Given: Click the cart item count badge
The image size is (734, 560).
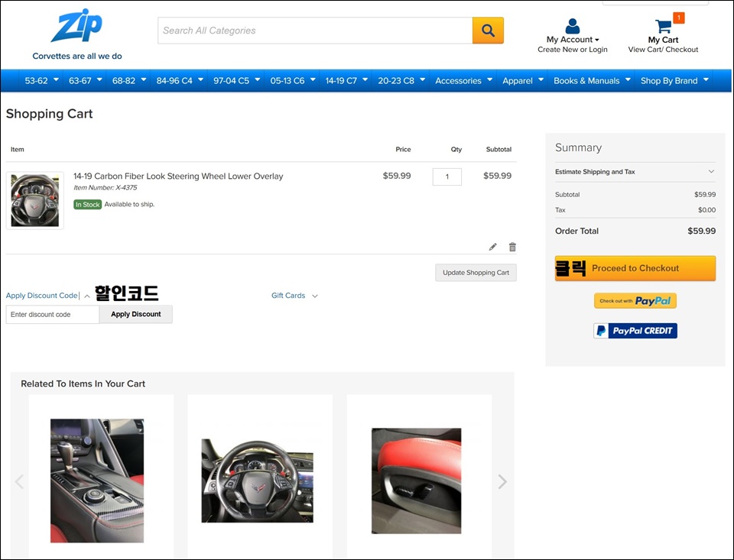Looking at the screenshot, I should click(x=678, y=18).
